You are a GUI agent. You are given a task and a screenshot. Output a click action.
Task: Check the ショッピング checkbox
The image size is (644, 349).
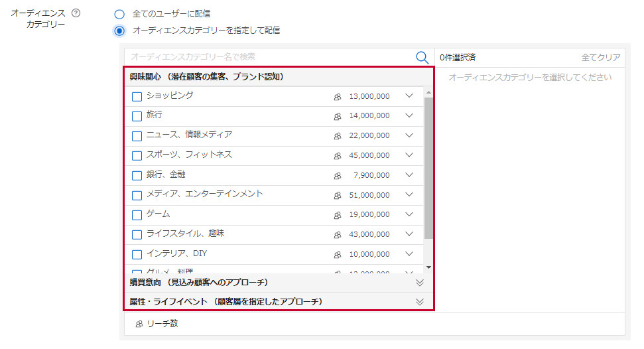point(137,97)
